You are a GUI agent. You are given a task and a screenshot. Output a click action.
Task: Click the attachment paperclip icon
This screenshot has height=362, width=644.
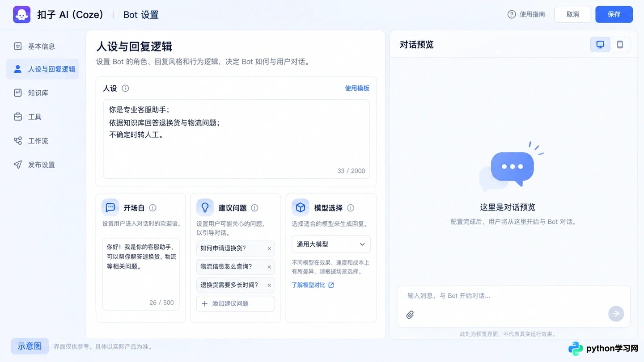pyautogui.click(x=410, y=315)
